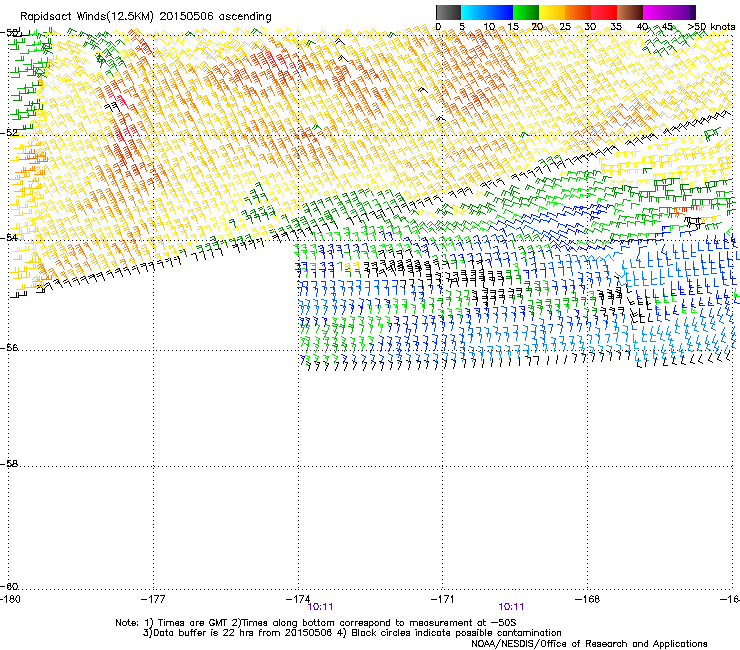Click the '35' legend scale label
This screenshot has width=740, height=650.
coord(616,27)
